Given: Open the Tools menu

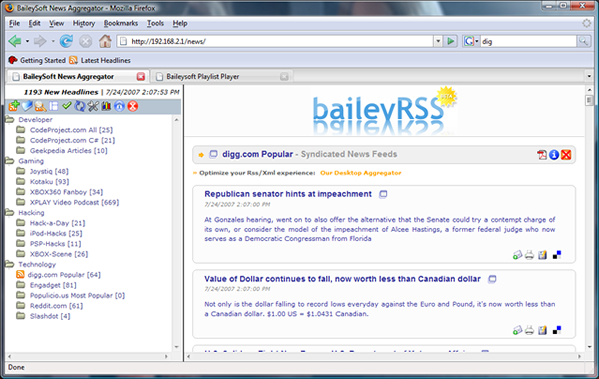Looking at the screenshot, I should [155, 23].
